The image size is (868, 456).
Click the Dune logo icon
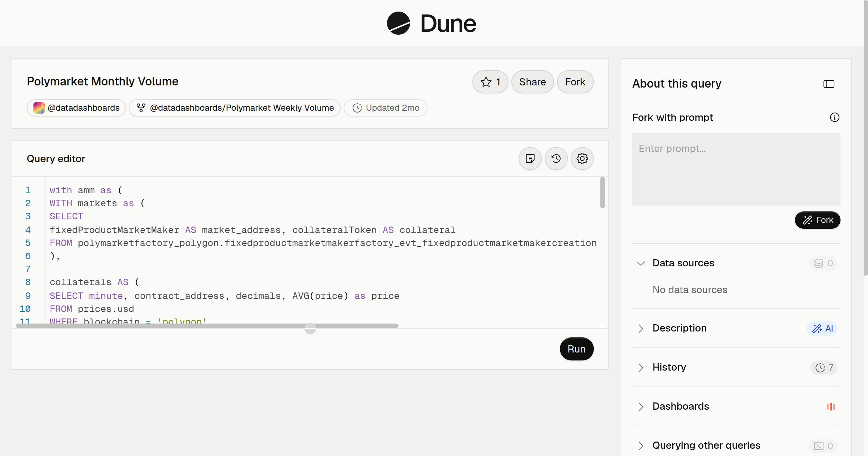pos(398,23)
